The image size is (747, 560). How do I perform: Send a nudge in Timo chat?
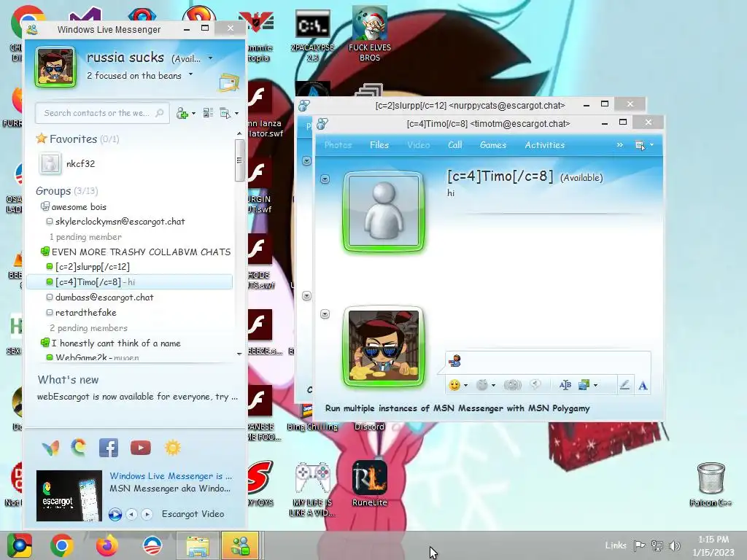(513, 385)
